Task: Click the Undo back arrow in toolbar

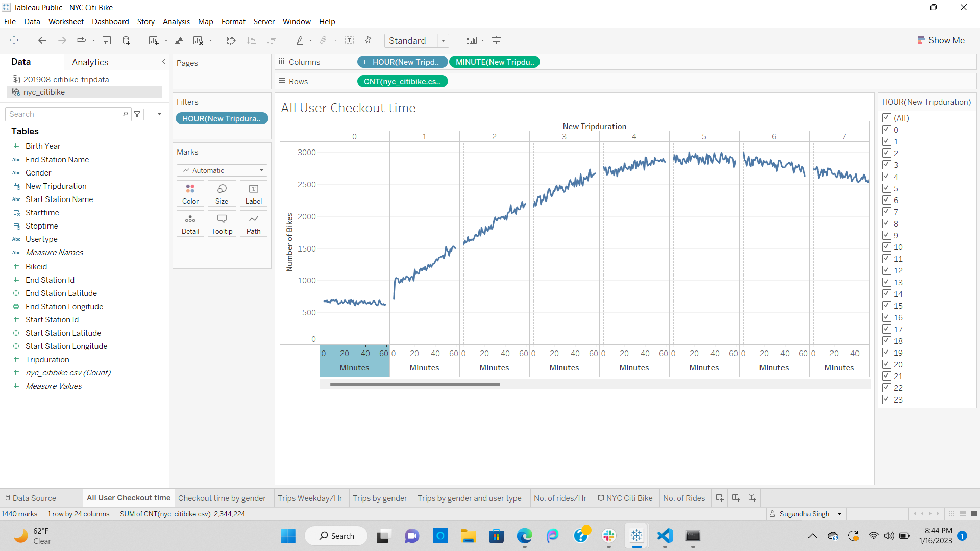Action: (42, 40)
